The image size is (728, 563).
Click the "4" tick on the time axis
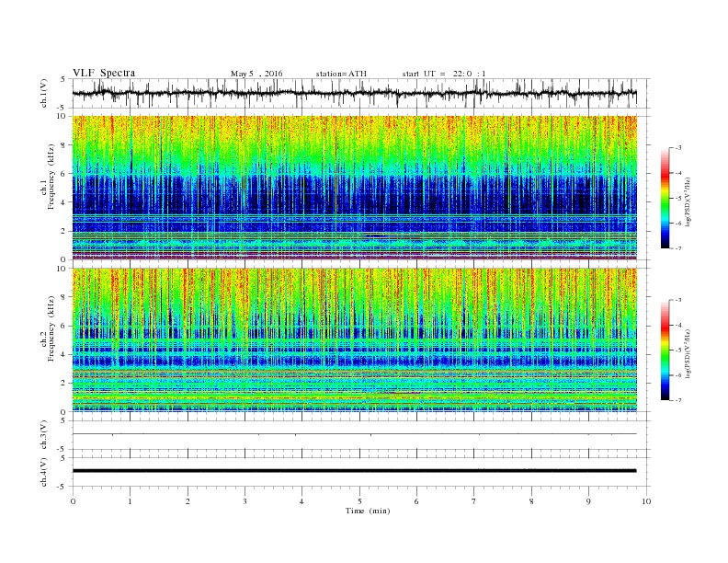[x=301, y=501]
